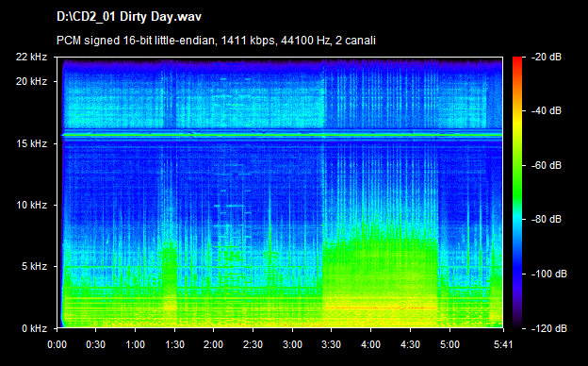The image size is (588, 366).
Task: Click the 2:00 time axis label
Action: (213, 344)
